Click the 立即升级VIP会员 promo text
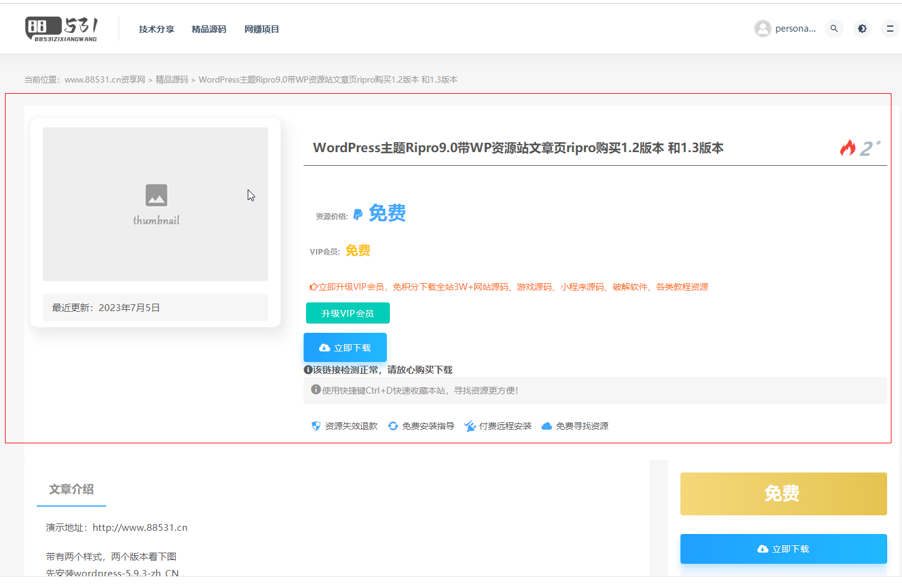 point(509,287)
